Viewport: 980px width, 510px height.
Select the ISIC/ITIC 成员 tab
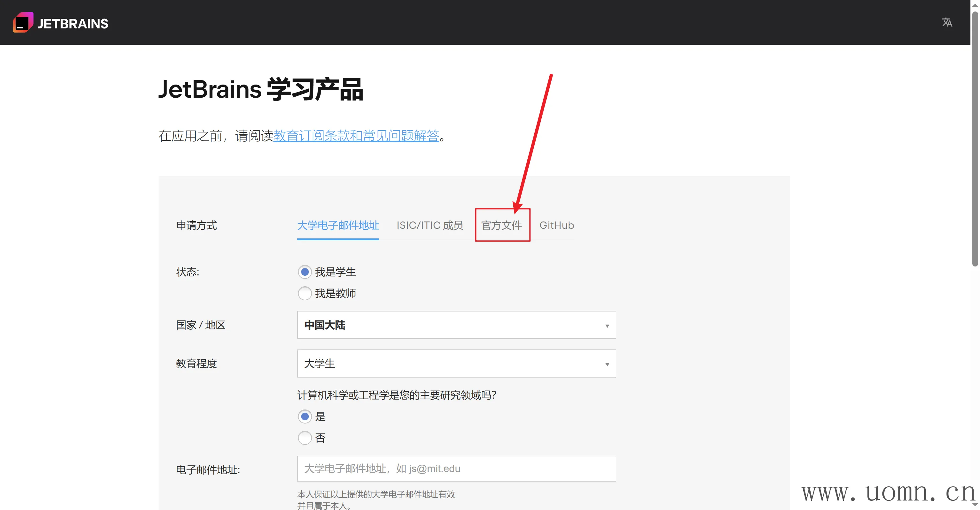click(429, 225)
